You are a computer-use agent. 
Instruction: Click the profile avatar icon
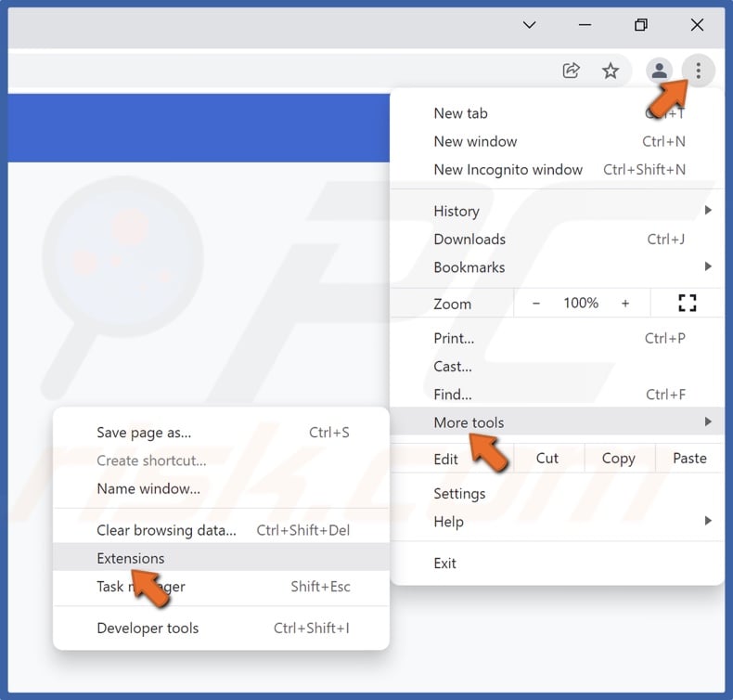(659, 71)
